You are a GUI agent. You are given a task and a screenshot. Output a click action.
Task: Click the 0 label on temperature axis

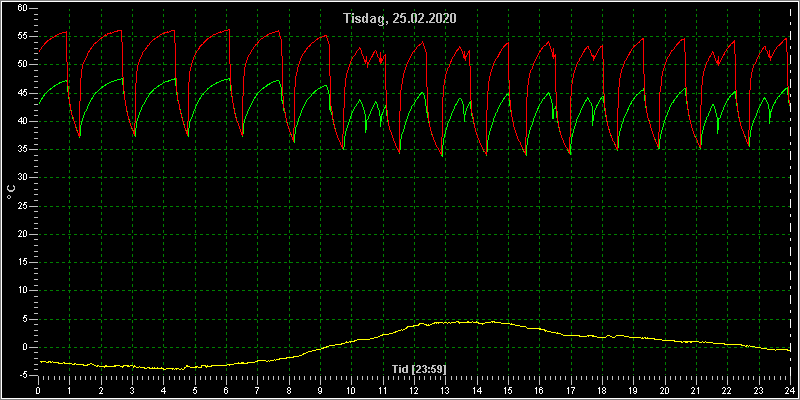[x=24, y=347]
